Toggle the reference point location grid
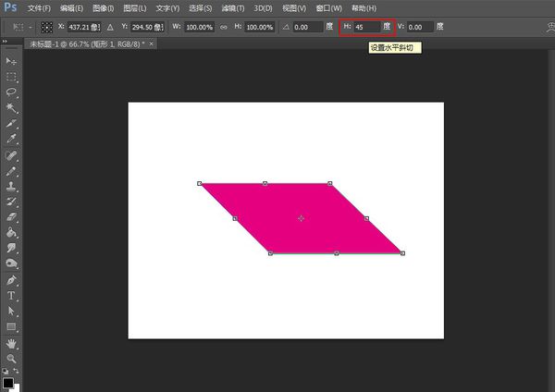555x392 pixels. point(45,27)
